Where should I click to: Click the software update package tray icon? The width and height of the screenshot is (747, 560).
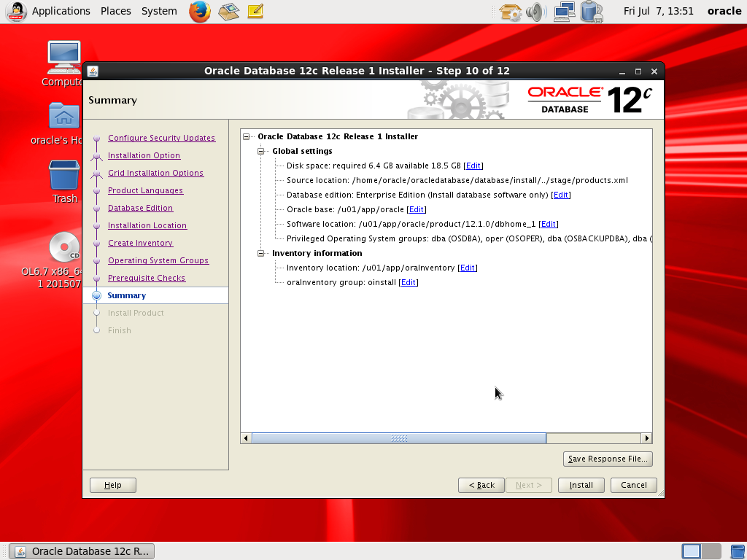pos(510,12)
